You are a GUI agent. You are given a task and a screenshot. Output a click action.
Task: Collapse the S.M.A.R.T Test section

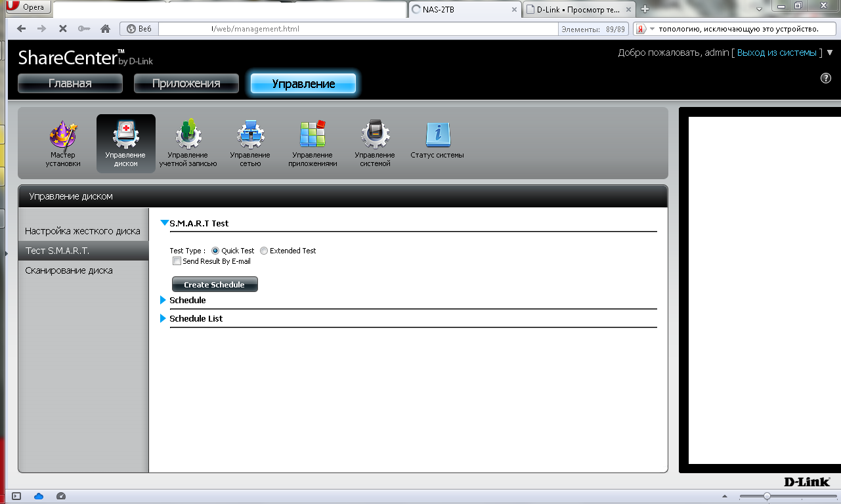click(x=165, y=223)
